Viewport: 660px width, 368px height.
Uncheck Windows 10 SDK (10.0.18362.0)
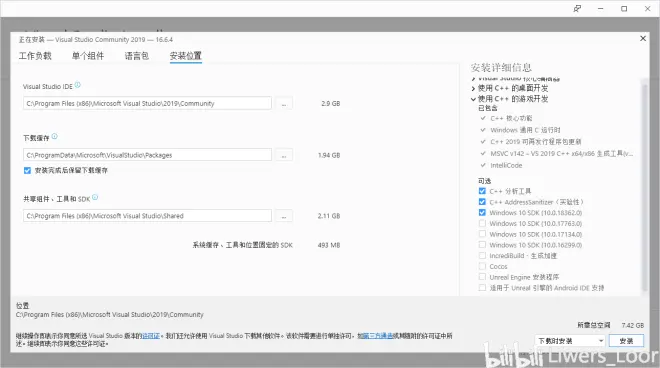click(x=482, y=213)
